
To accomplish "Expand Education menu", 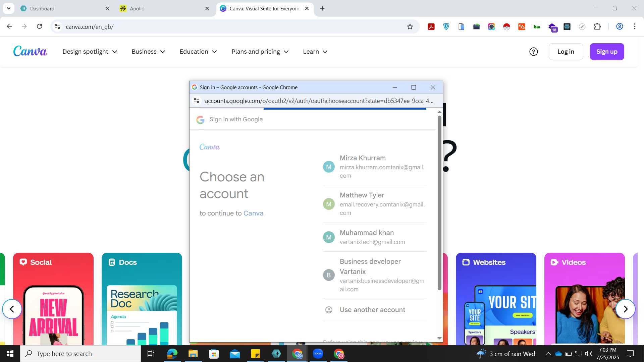I will click(198, 52).
